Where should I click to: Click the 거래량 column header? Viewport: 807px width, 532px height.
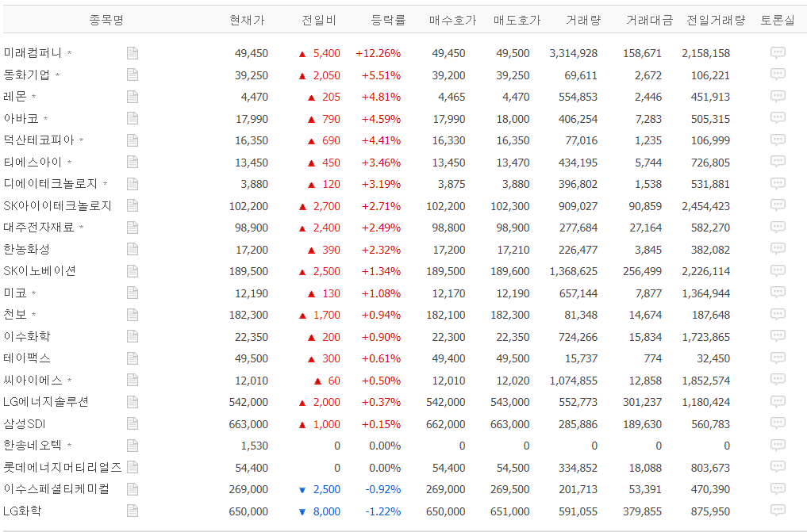click(x=584, y=20)
